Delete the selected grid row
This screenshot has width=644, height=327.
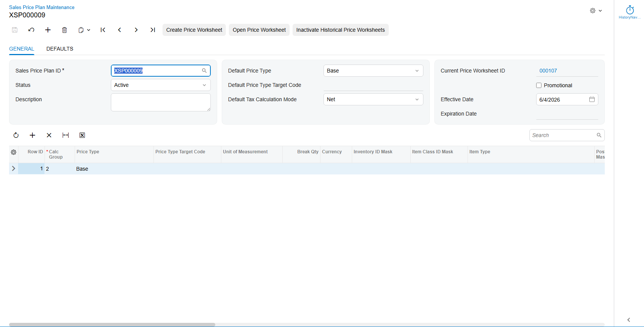click(x=49, y=135)
